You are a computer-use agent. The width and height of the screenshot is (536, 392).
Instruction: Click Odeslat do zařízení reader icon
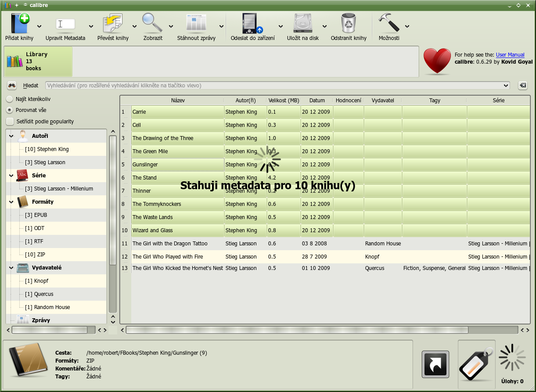coord(252,23)
